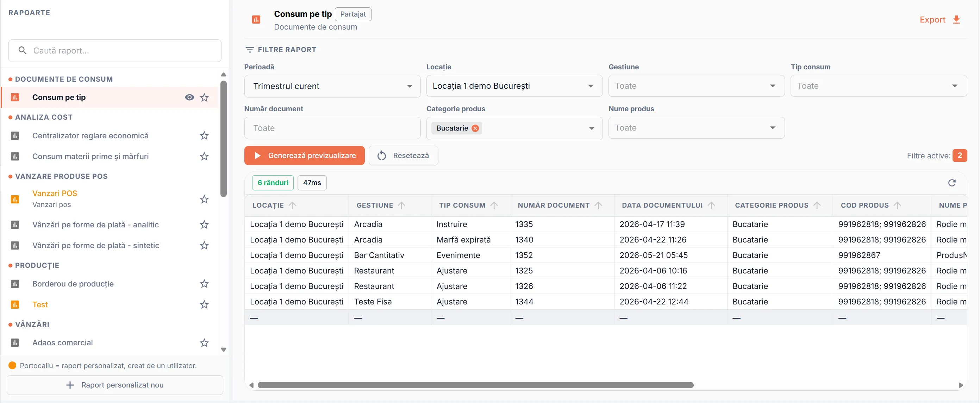
Task: Sort by Număr document column arrow
Action: click(x=598, y=205)
